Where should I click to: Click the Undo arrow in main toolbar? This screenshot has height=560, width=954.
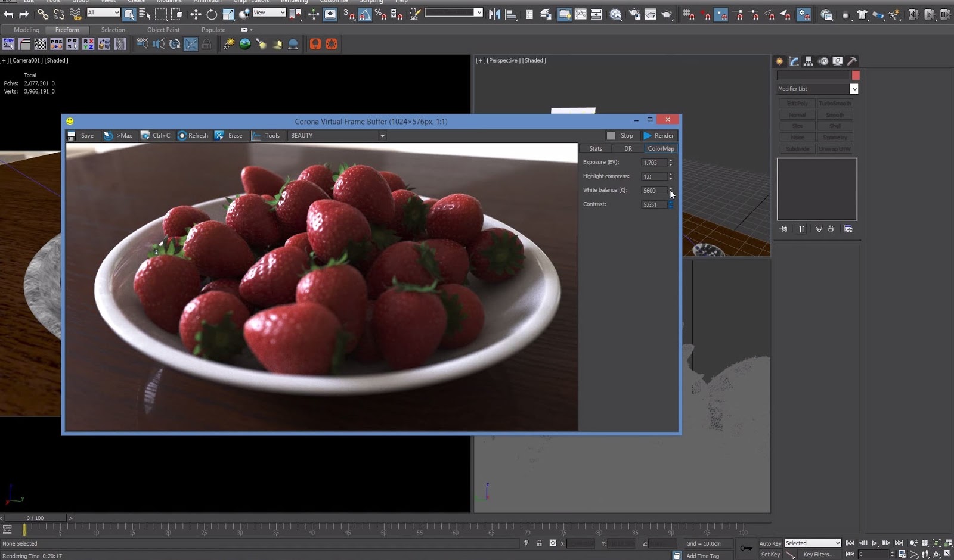pos(8,14)
